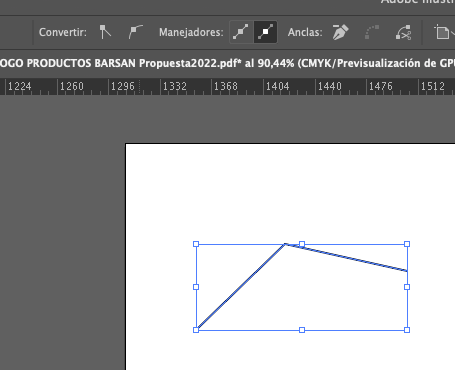Image resolution: width=455 pixels, height=370 pixels.
Task: Click the bottom-right bounding box handle
Action: pyautogui.click(x=407, y=330)
